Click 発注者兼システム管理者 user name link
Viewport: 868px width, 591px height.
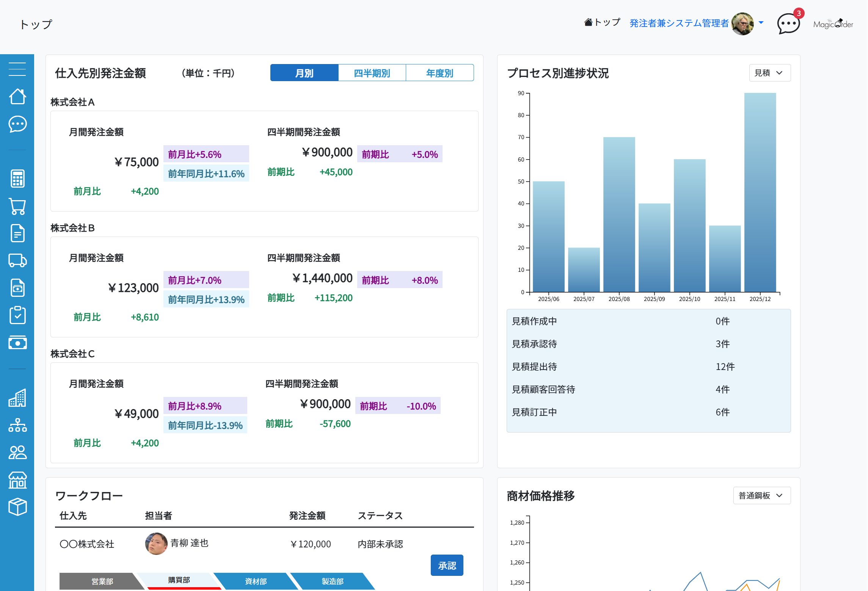[679, 24]
